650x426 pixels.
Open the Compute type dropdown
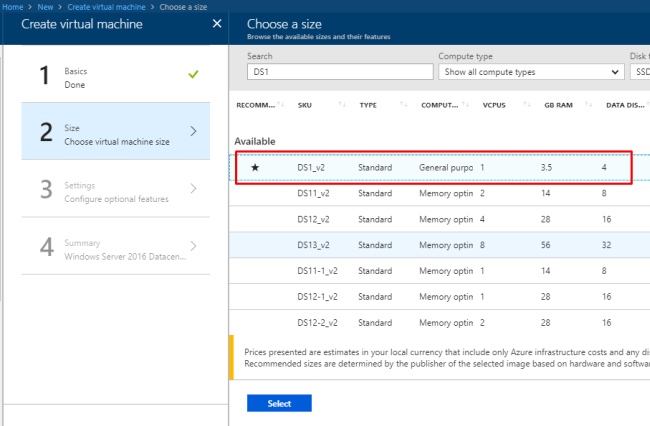pos(531,72)
